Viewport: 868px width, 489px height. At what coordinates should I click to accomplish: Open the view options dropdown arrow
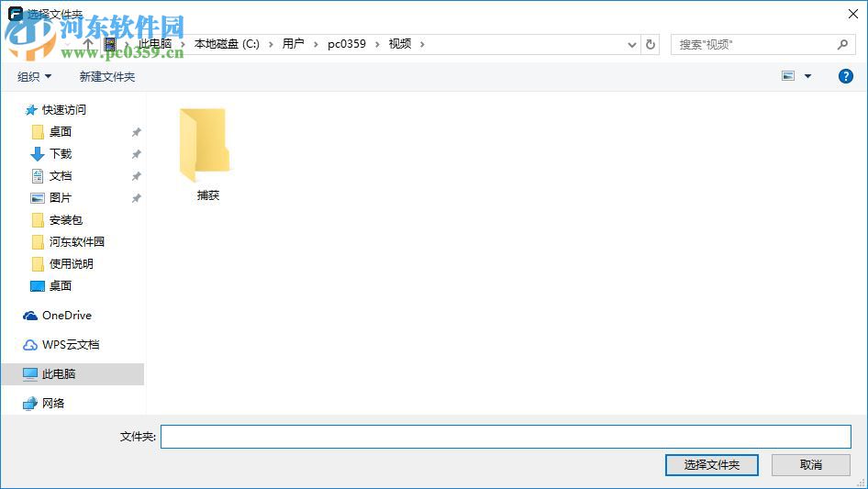[807, 76]
